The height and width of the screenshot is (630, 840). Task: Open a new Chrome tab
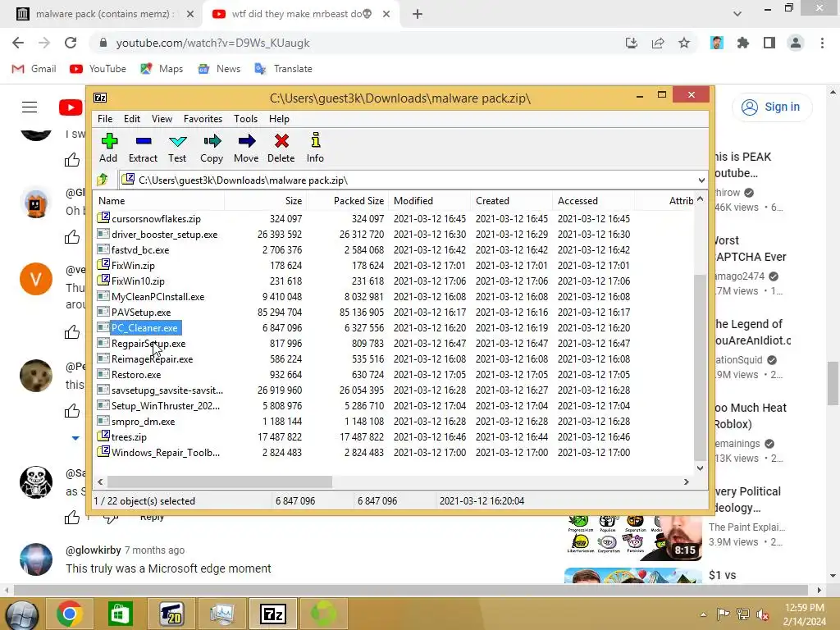click(x=418, y=14)
